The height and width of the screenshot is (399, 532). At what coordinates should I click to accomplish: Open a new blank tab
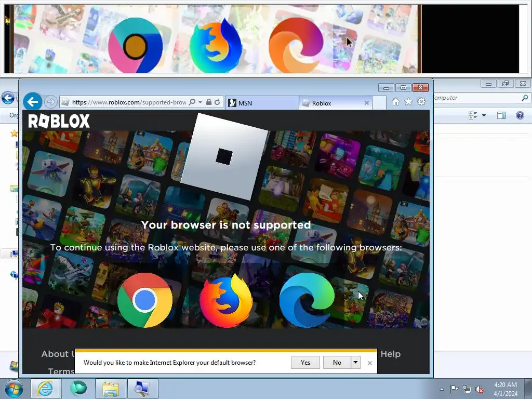[379, 103]
